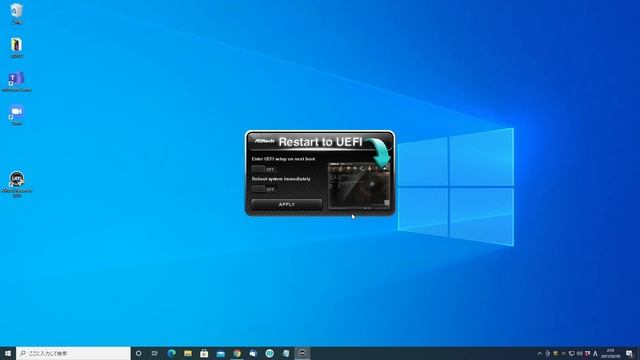Viewport: 640px width, 360px height.
Task: Open File Explorer from the taskbar
Action: tap(188, 353)
